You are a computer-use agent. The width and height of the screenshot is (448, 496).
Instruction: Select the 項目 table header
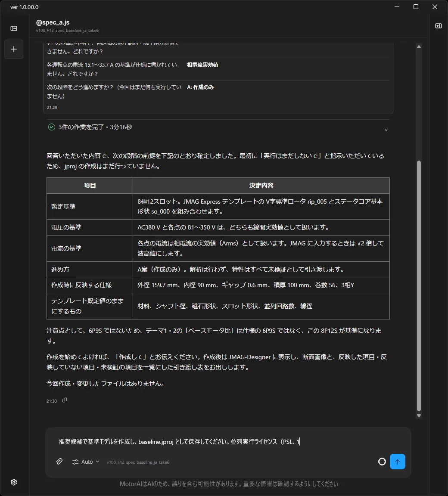pyautogui.click(x=90, y=186)
